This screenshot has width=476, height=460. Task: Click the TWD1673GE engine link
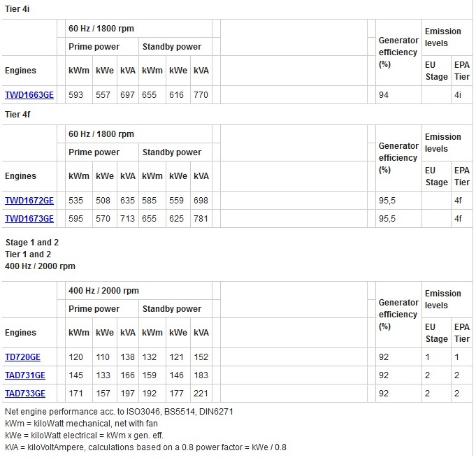[29, 219]
